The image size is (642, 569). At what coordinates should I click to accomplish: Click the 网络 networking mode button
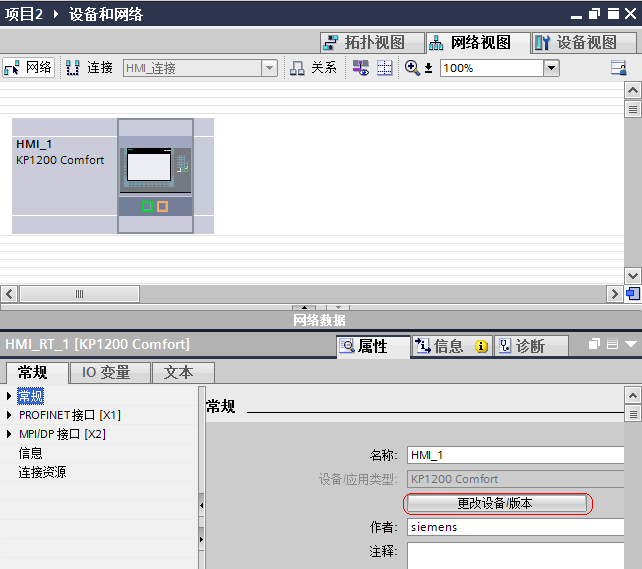(28, 68)
